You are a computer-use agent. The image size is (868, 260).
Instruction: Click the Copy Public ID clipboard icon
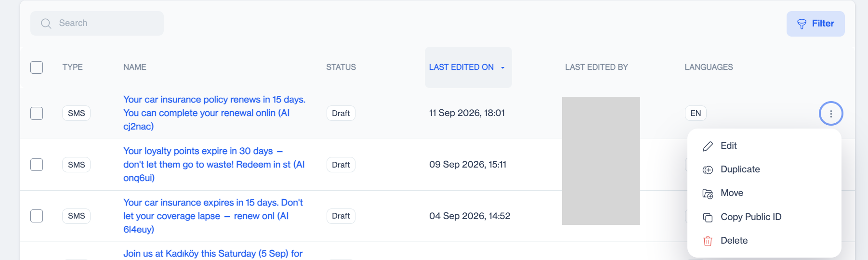point(708,218)
